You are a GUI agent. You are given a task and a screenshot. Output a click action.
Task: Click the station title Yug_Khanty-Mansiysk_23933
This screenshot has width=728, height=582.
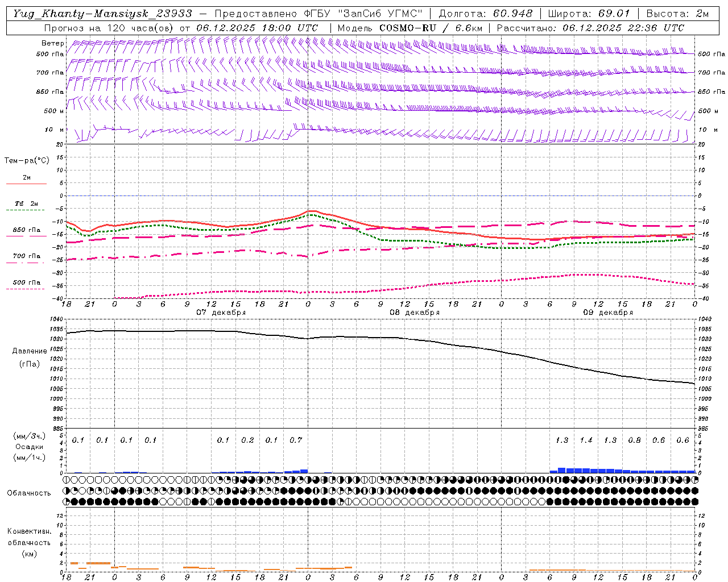point(102,14)
